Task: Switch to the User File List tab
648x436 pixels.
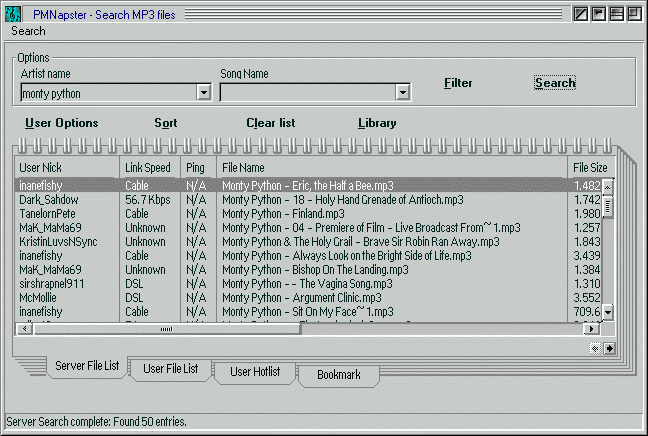Action: point(171,369)
